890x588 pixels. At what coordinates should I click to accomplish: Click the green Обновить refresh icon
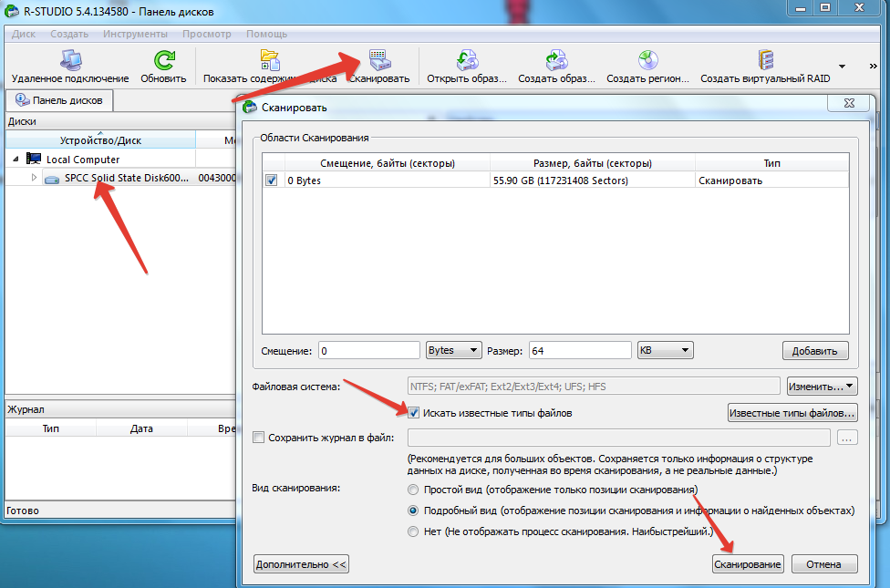coord(163,60)
